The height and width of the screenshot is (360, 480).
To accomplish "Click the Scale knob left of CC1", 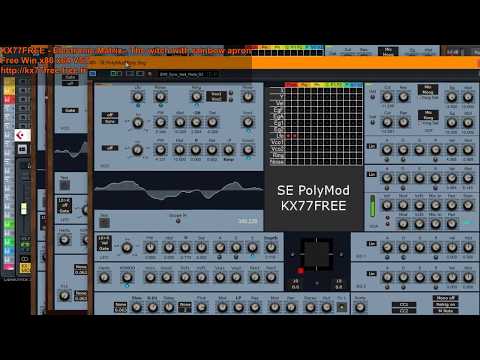I will point(360,307).
